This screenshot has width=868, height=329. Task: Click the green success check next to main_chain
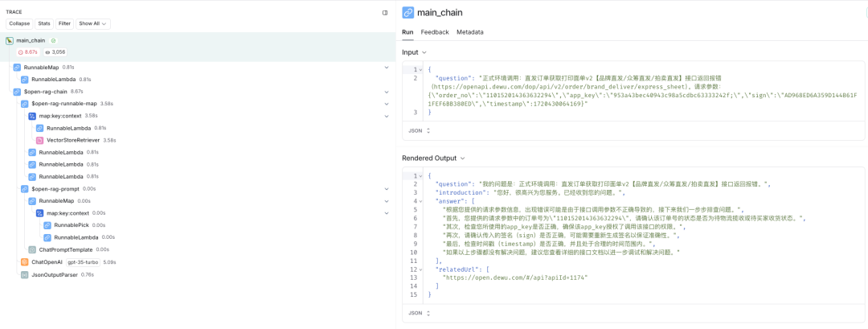[53, 40]
